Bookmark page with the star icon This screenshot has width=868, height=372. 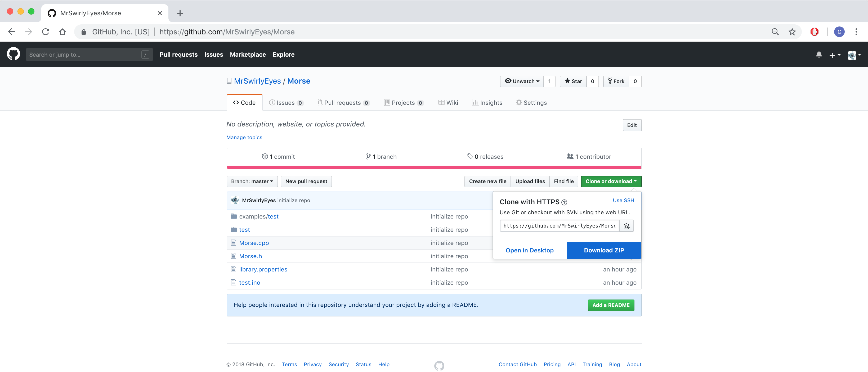point(792,32)
